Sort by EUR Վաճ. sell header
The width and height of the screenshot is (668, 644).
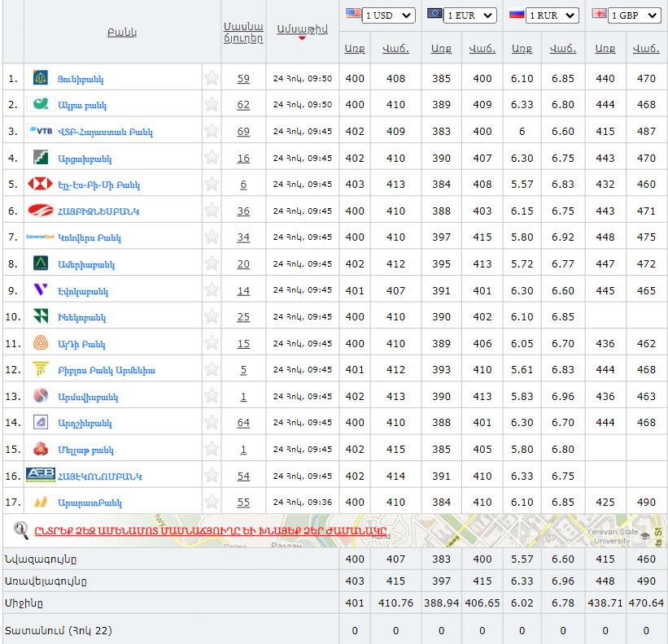pos(482,49)
